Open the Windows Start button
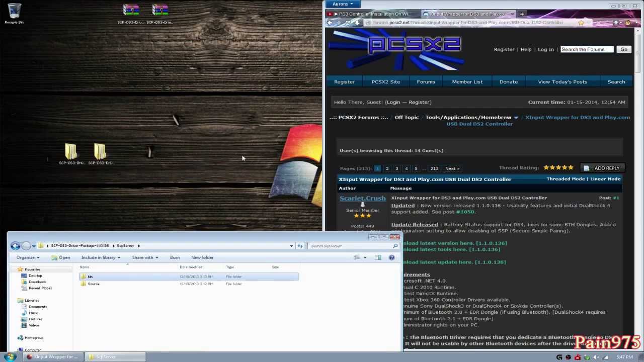This screenshot has height=362, width=644. click(10, 357)
